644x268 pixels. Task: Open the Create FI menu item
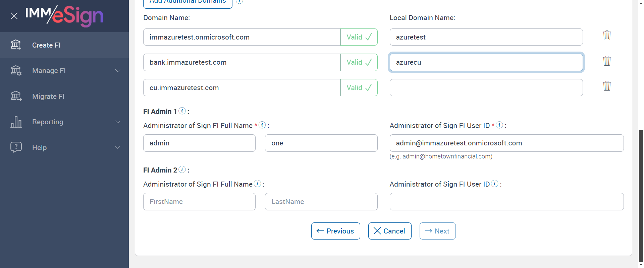click(46, 45)
